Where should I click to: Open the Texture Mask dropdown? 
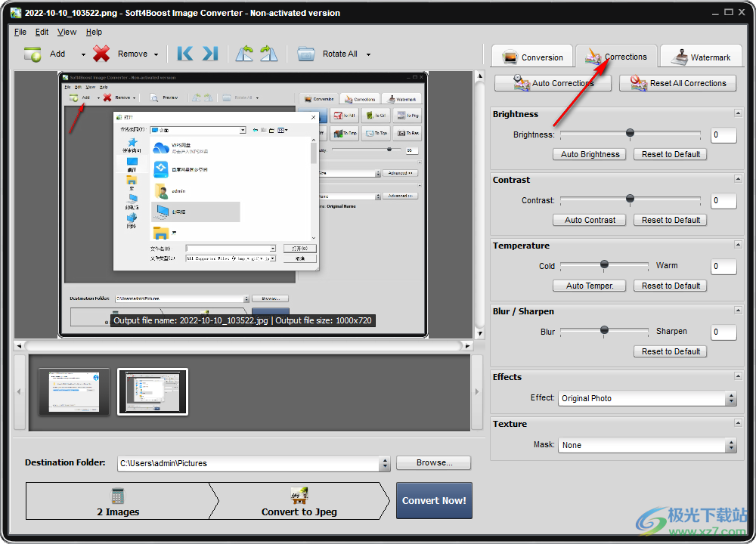click(x=647, y=445)
